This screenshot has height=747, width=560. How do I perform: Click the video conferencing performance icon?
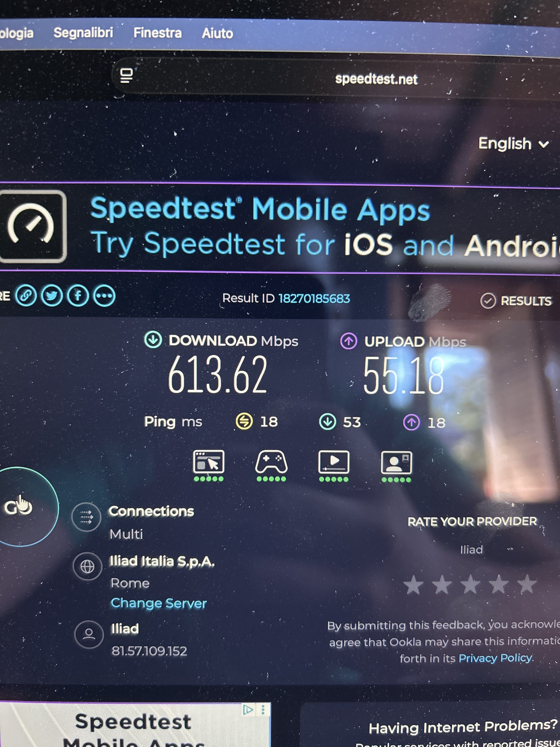[396, 466]
